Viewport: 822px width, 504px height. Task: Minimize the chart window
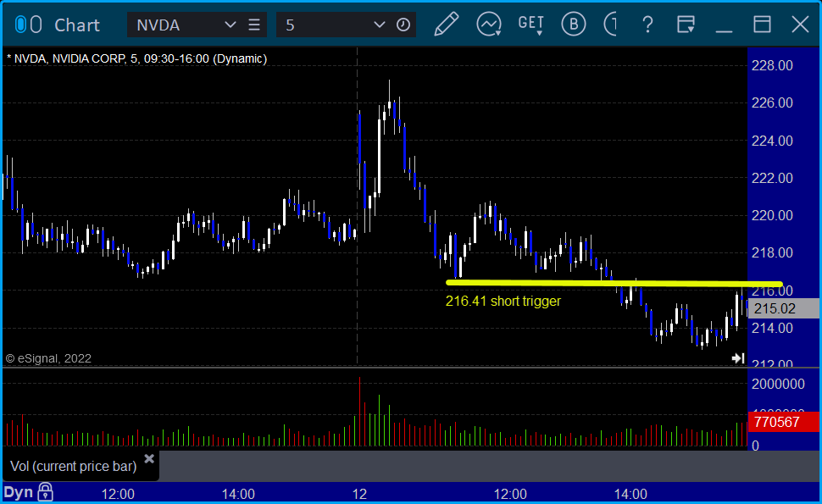(724, 30)
